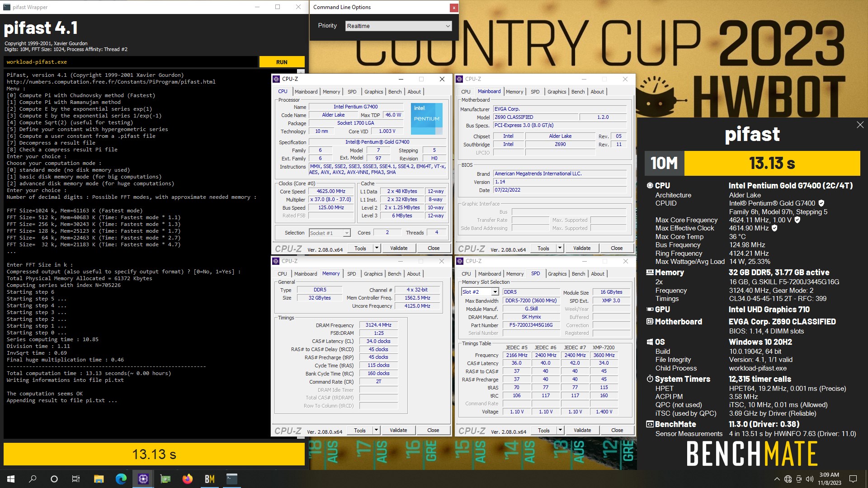This screenshot has width=868, height=488.
Task: Show hidden tray icons chevron
Action: click(x=777, y=479)
